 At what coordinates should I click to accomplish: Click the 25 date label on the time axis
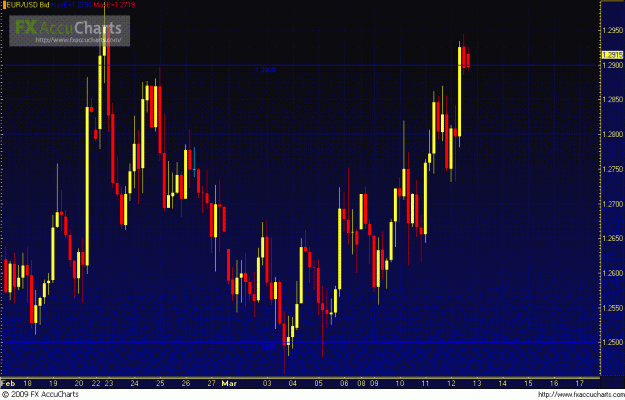tap(160, 384)
